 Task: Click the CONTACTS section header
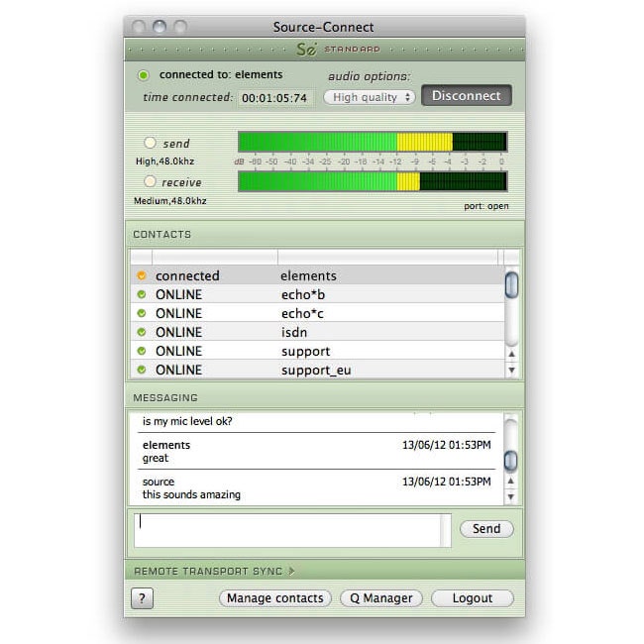162,234
